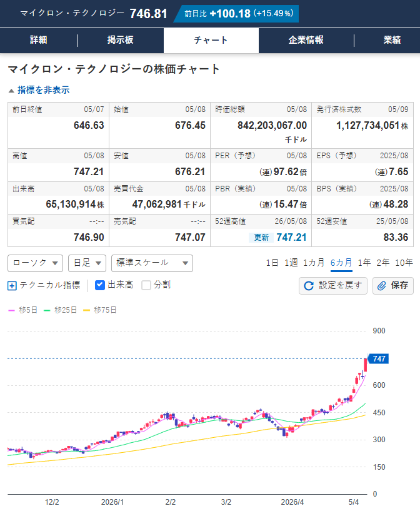The width and height of the screenshot is (420, 511).
Task: Click the 発行済株式数 value 1,127,734,051
Action: [x=368, y=126]
